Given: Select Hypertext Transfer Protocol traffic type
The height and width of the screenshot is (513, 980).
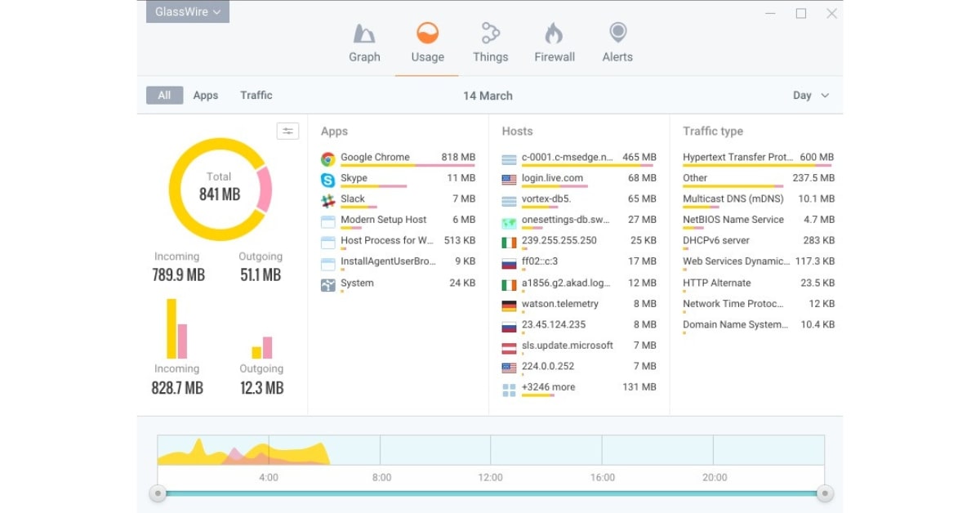Looking at the screenshot, I should pyautogui.click(x=737, y=157).
